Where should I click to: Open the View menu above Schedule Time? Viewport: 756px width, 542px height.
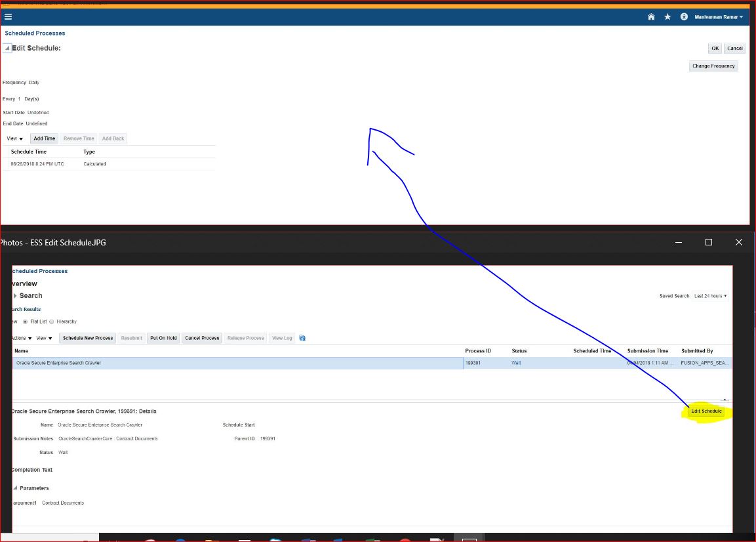click(14, 138)
